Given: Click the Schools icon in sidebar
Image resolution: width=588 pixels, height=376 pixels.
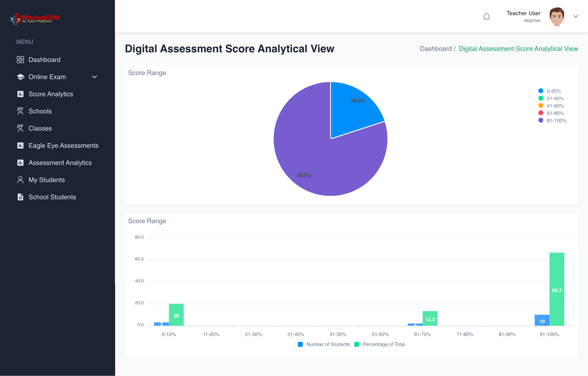Looking at the screenshot, I should (20, 111).
